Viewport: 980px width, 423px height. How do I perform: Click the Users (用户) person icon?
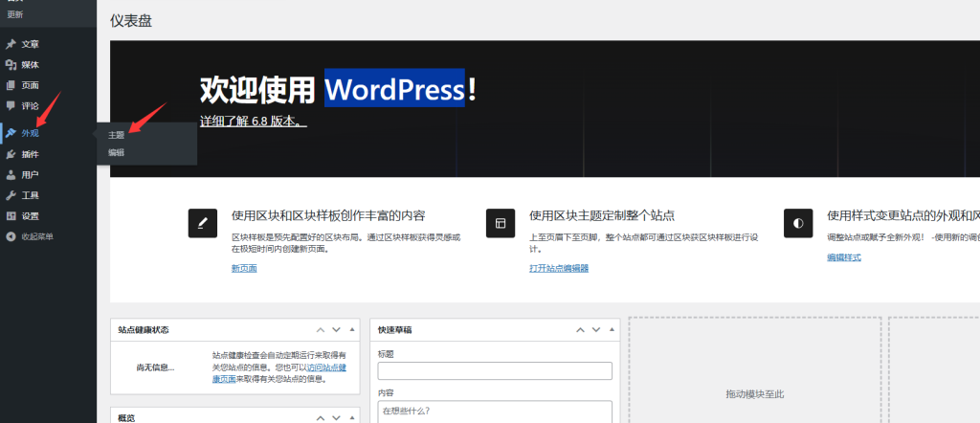11,175
